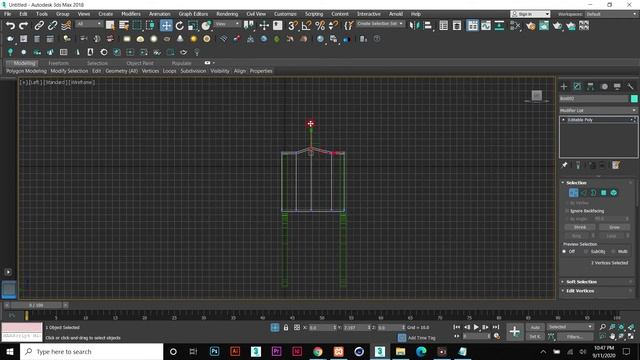Image resolution: width=640 pixels, height=360 pixels.
Task: Open the Create Selection Set dropdown
Action: tap(380, 24)
